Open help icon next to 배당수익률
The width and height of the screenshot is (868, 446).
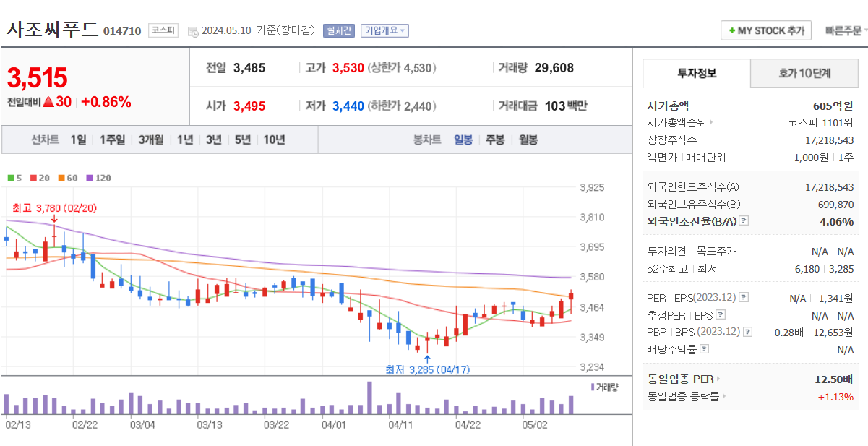[704, 350]
